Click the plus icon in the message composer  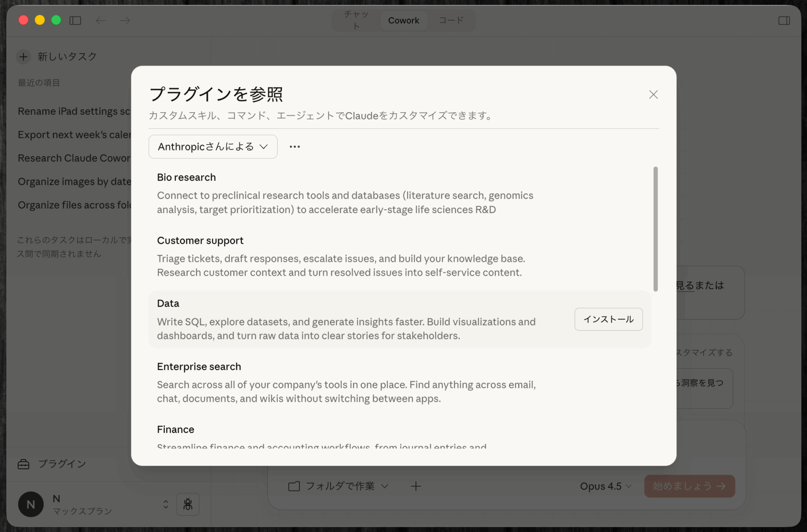coord(415,486)
